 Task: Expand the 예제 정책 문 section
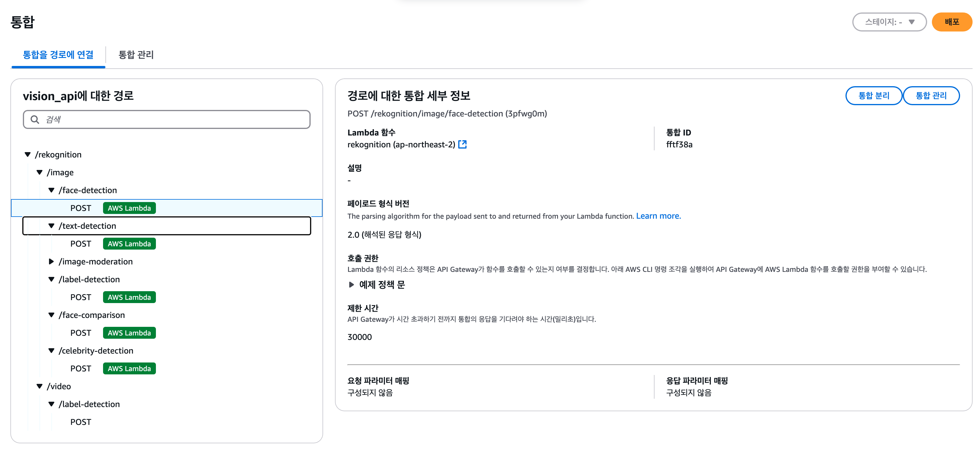[x=352, y=285]
